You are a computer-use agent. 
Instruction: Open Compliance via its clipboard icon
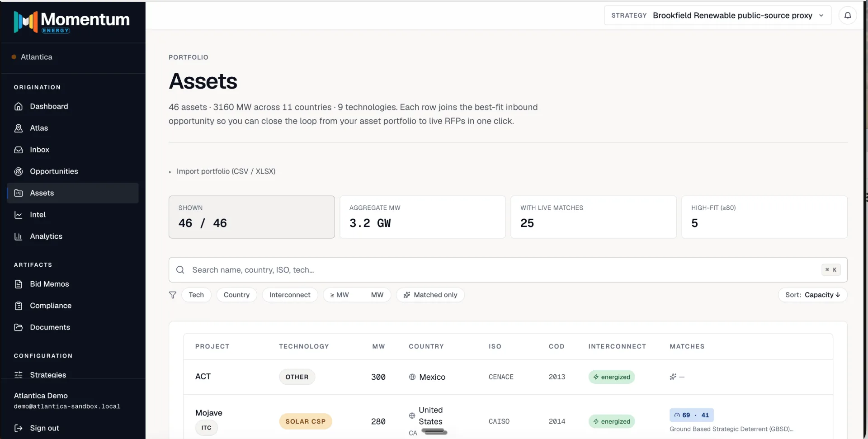pos(19,306)
